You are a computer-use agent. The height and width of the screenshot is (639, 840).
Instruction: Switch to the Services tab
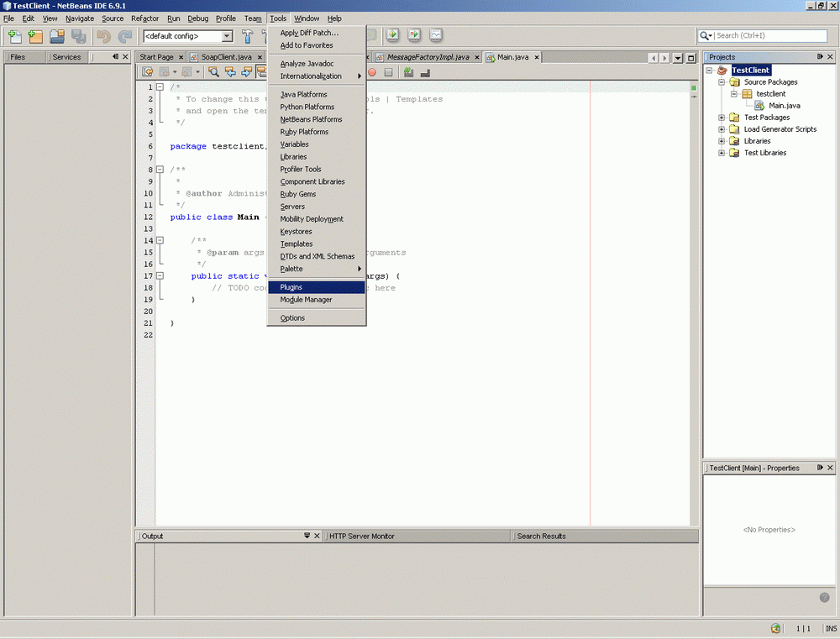(x=66, y=57)
